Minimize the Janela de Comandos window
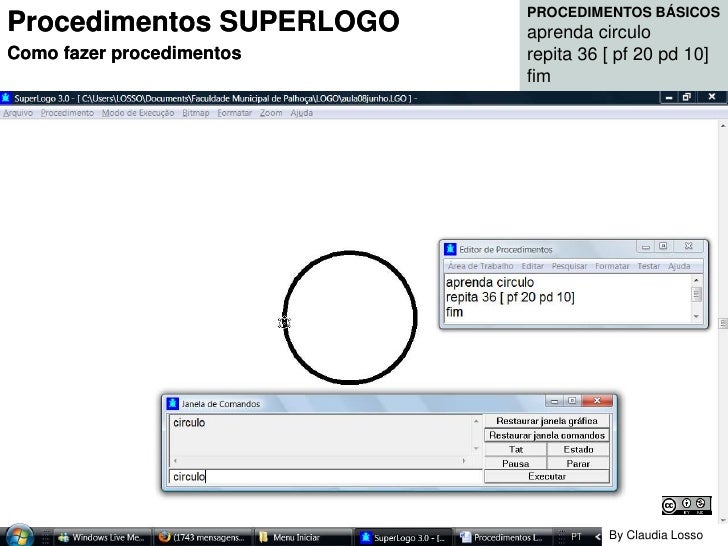 pos(554,401)
